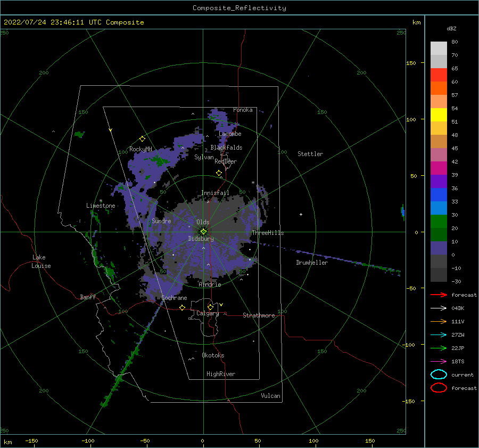Click the Okotoks label
The image size is (479, 448).
coord(213,355)
